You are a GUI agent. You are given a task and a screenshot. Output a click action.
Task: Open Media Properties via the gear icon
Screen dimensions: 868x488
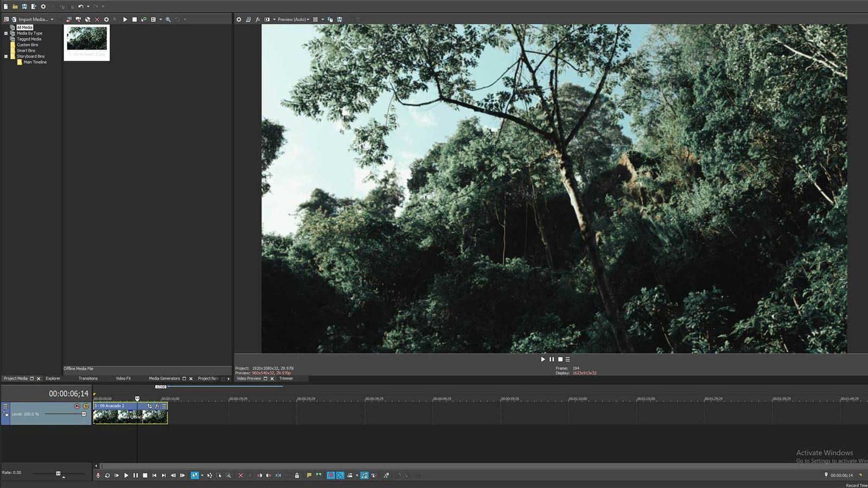click(x=106, y=19)
